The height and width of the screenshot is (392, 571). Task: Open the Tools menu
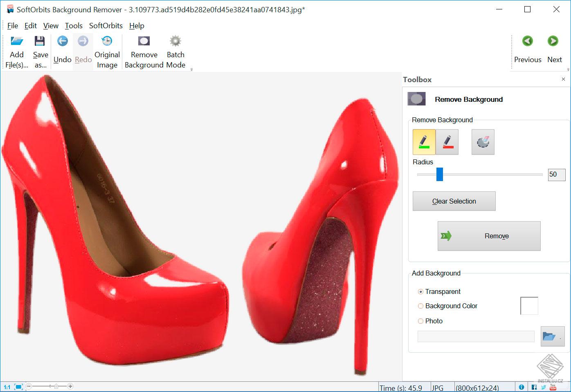click(74, 25)
